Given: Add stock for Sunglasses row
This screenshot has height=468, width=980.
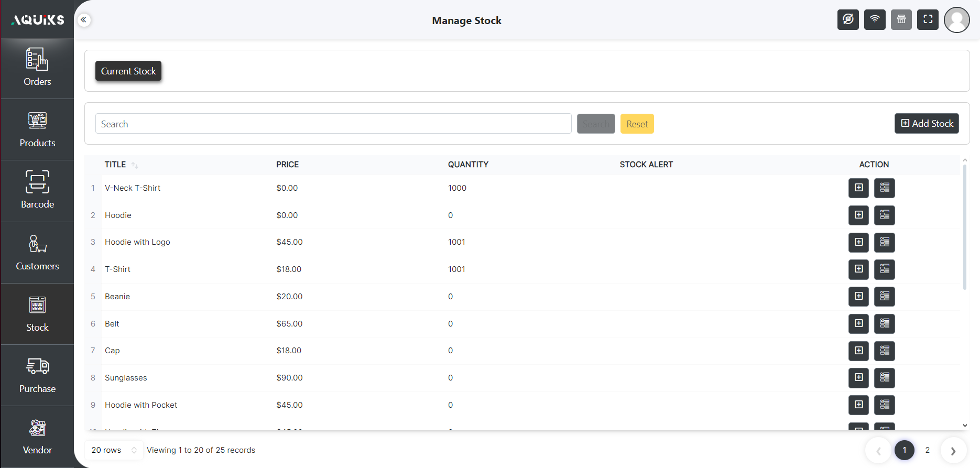Looking at the screenshot, I should (x=858, y=378).
